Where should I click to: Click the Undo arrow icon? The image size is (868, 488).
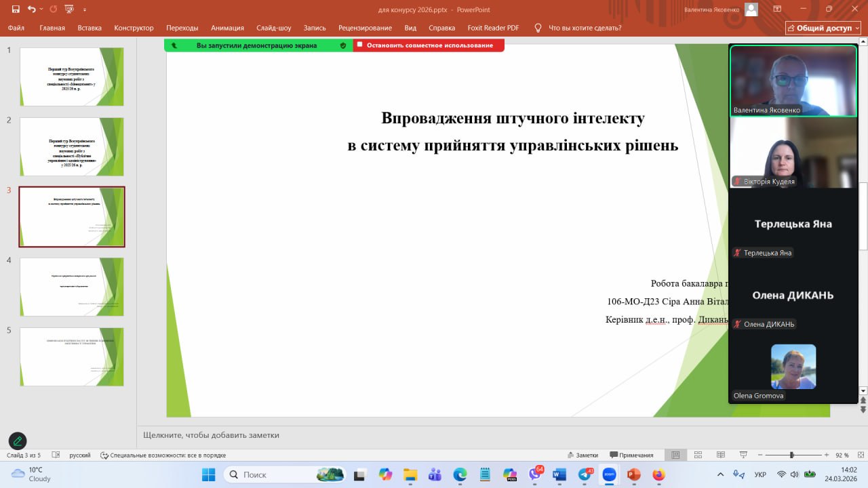point(32,9)
